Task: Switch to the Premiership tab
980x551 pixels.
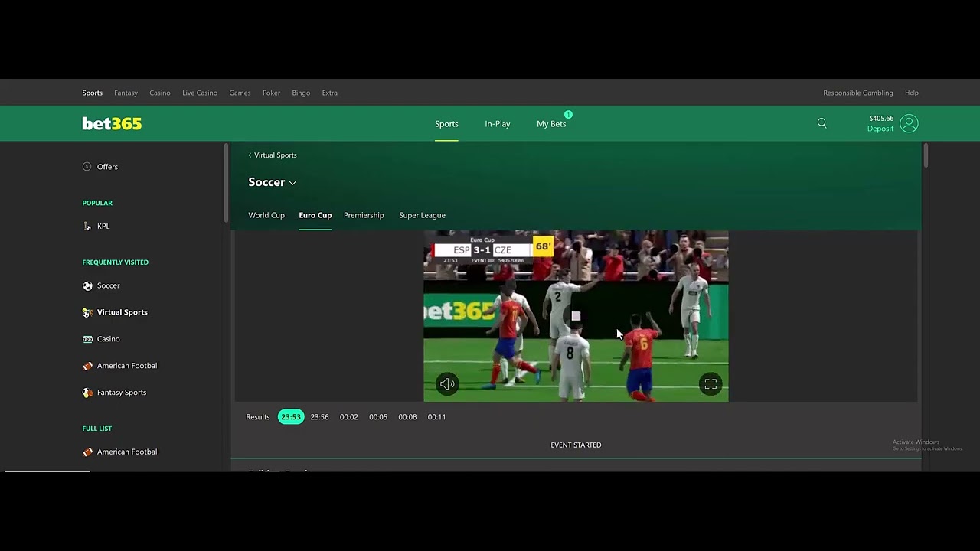Action: 364,215
